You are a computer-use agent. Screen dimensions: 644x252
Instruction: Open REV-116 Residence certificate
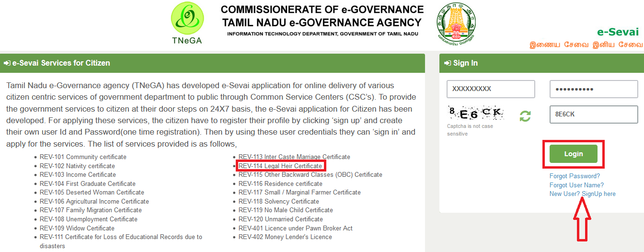point(280,183)
